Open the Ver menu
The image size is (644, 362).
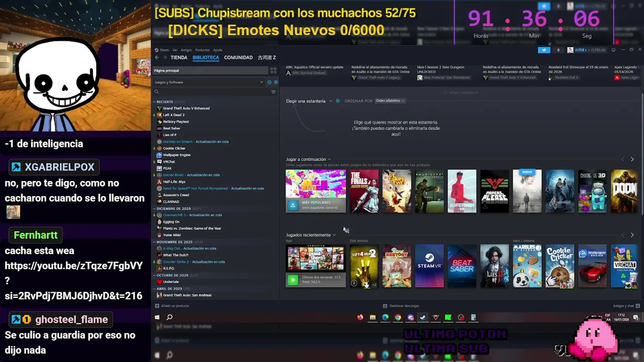coord(175,50)
